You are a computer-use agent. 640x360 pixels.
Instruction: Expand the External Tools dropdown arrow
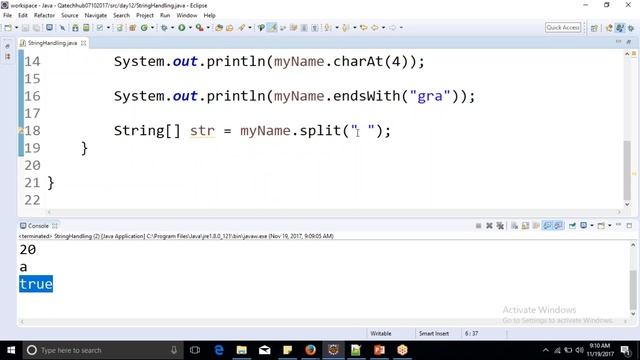(x=208, y=28)
